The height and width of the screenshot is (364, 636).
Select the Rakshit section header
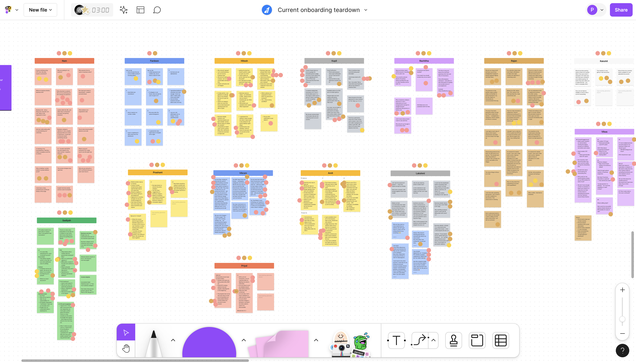[x=604, y=61]
